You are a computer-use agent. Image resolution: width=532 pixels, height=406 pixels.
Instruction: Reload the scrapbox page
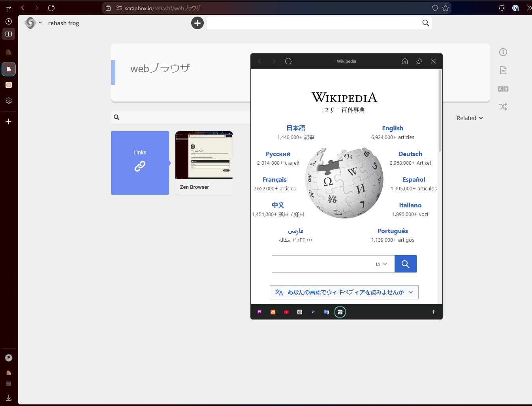51,8
